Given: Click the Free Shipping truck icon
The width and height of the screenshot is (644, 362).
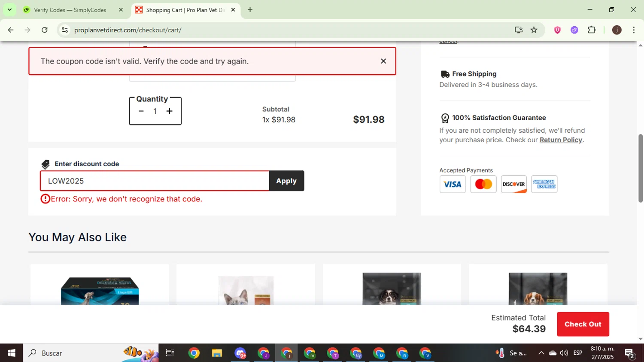Looking at the screenshot, I should [x=445, y=74].
